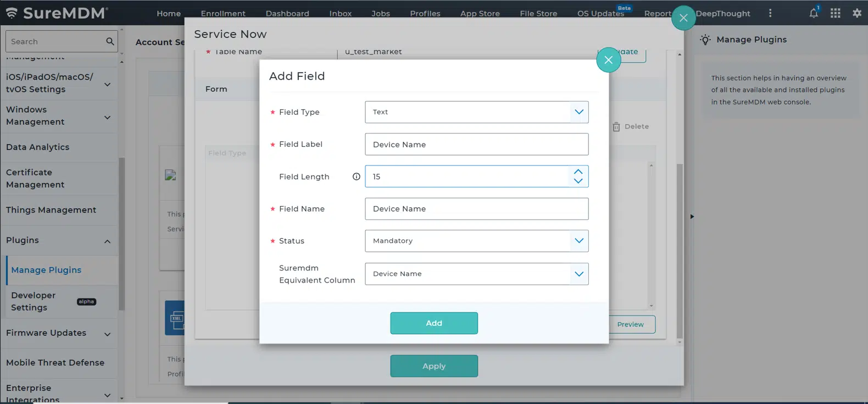Click the Field Label input

476,145
